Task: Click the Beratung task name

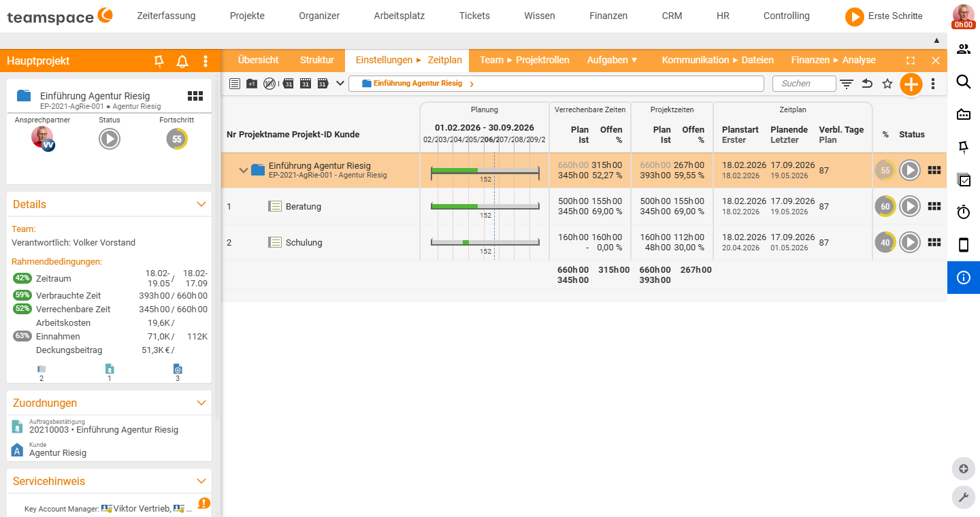Action: tap(304, 206)
